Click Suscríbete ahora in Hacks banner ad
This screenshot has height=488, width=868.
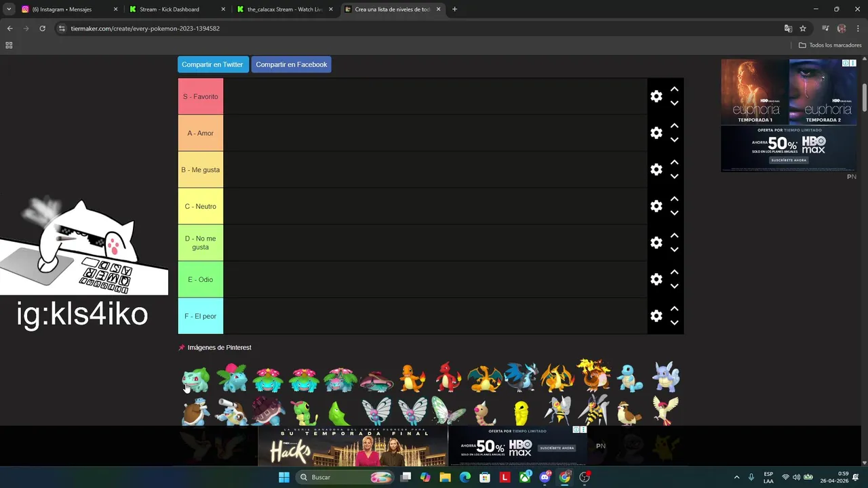coord(557,448)
